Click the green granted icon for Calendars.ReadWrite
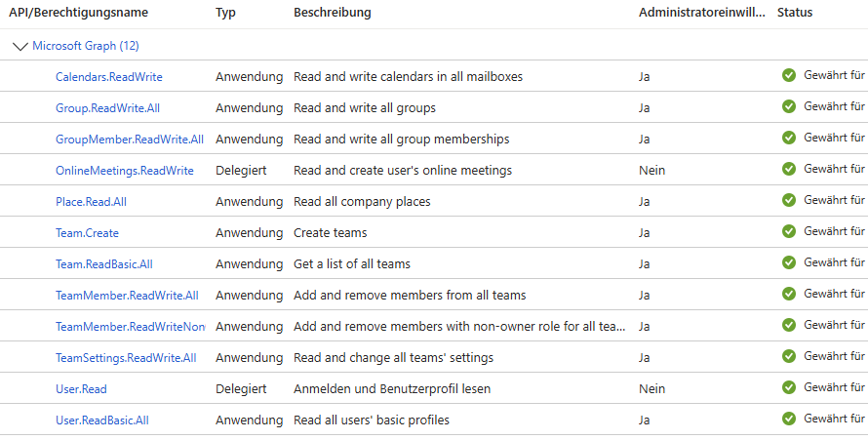The image size is (868, 440). (789, 75)
